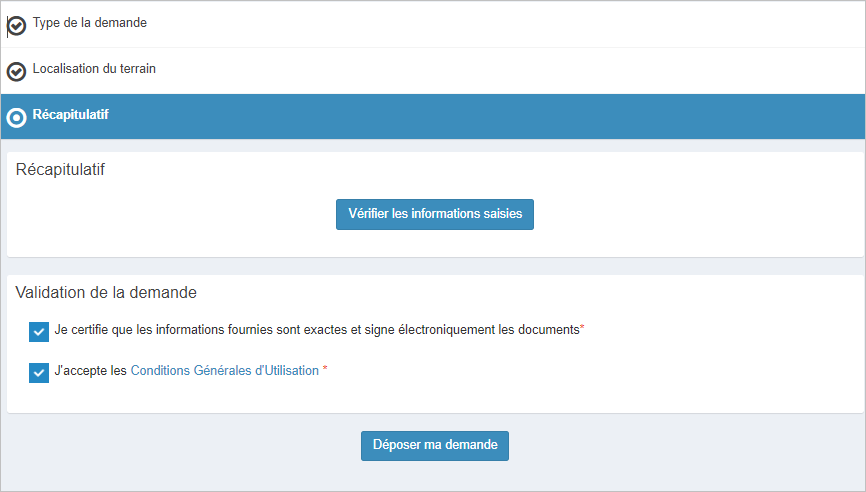Click the red asterisk after 'les documents'
The width and height of the screenshot is (866, 492).
click(x=582, y=327)
